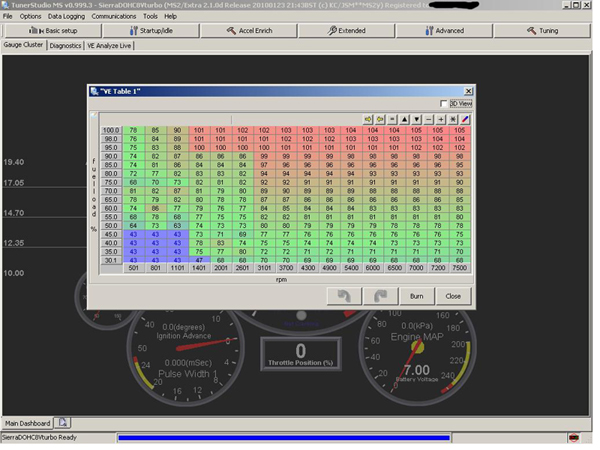Enable the 3D View checkbox

tap(445, 104)
